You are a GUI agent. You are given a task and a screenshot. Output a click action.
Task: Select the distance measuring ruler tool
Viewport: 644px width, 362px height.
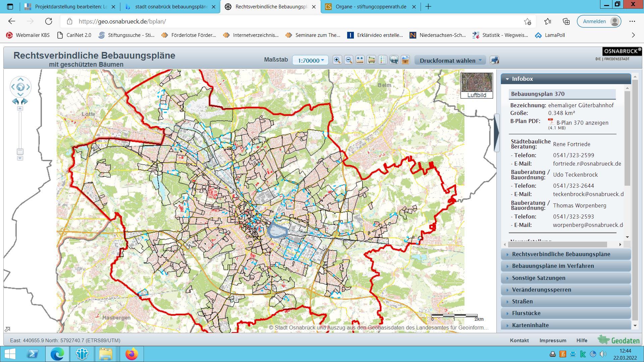(x=360, y=60)
